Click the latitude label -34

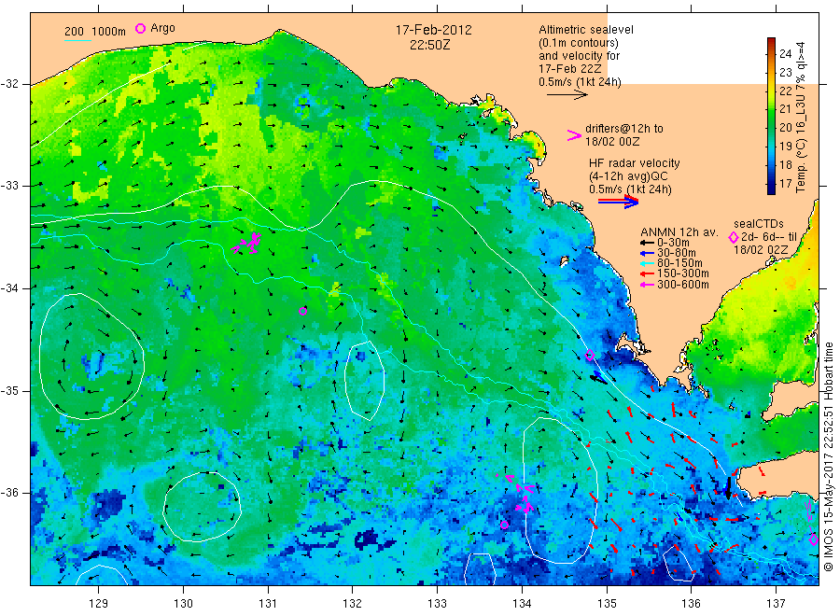tap(10, 288)
